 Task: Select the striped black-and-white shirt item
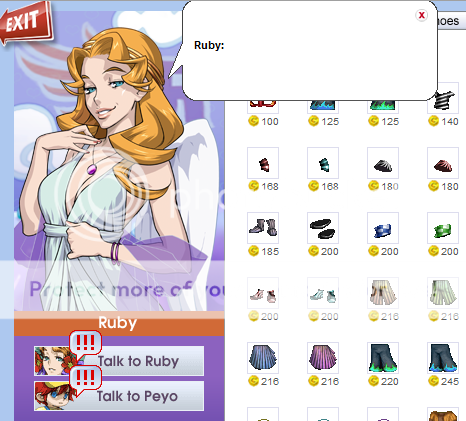[443, 99]
